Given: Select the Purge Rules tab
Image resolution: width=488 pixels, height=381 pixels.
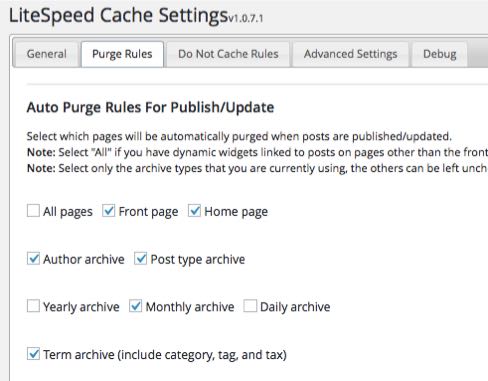Looking at the screenshot, I should coord(122,54).
